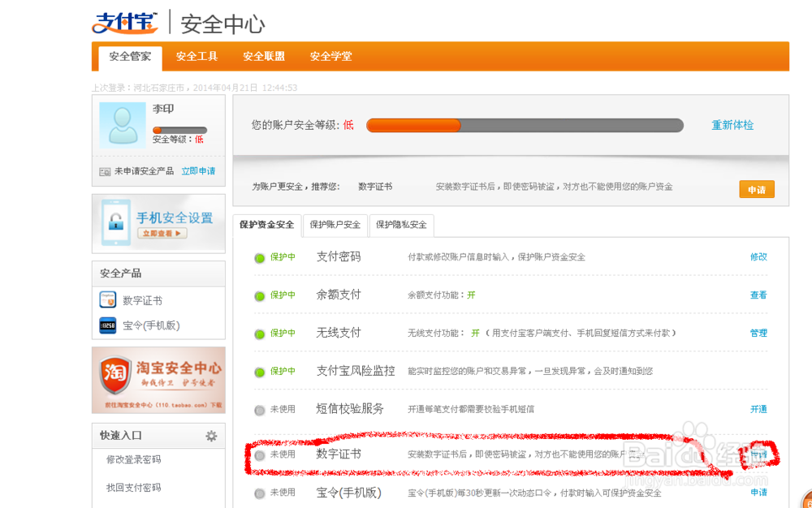Click the green status dot for 支付密码
Viewport: 812px width, 508px height.
click(260, 258)
